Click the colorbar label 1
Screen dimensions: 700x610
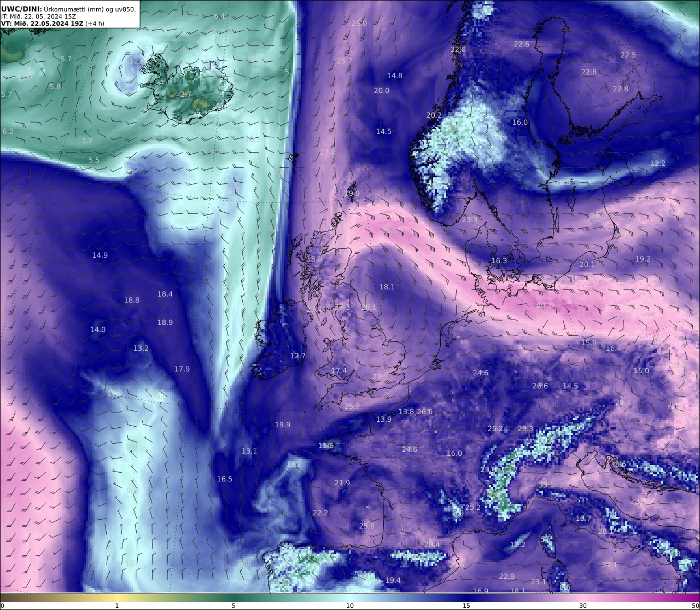(x=116, y=606)
